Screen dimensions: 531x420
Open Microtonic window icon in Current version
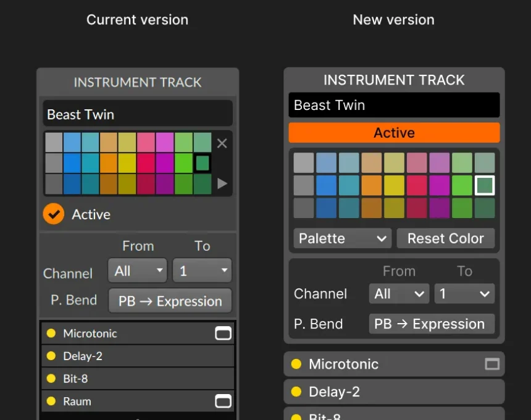[x=223, y=334]
